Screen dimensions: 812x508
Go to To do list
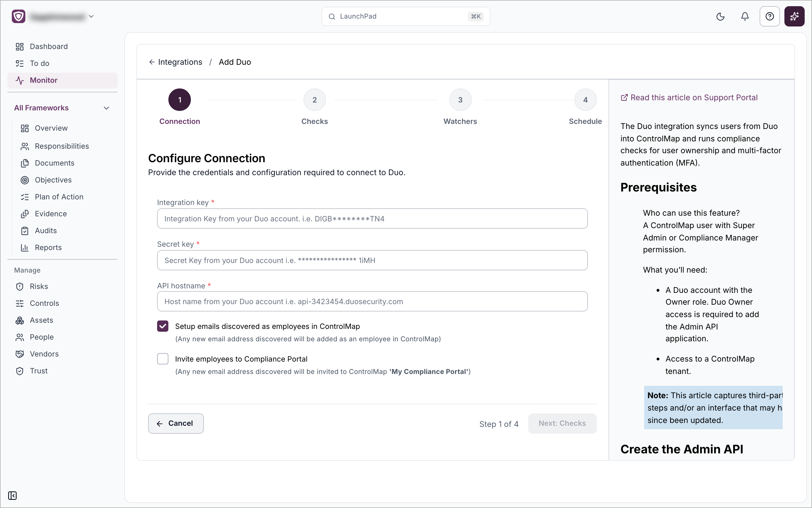coord(63,63)
